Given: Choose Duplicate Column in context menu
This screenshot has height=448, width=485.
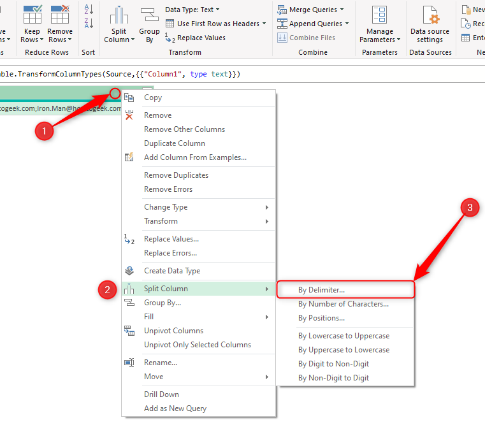Looking at the screenshot, I should pyautogui.click(x=199, y=143).
